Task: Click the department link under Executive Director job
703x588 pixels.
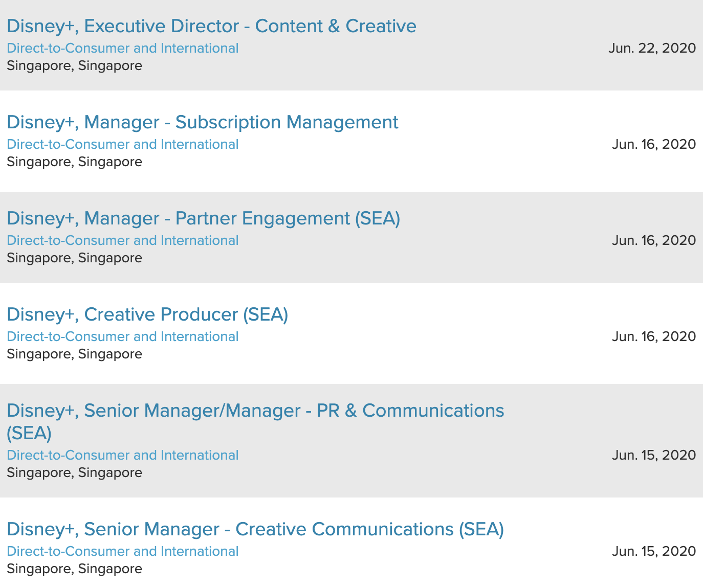Action: point(122,49)
